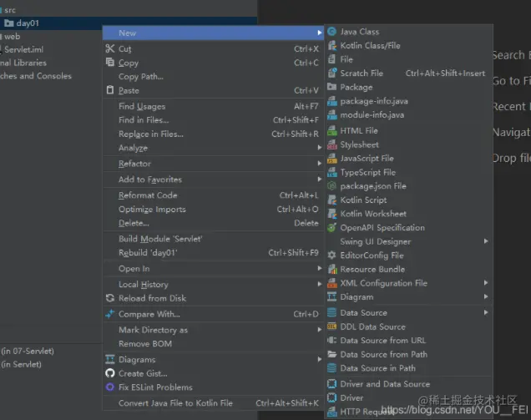Click the module-info.java icon
The height and width of the screenshot is (420, 531).
332,115
